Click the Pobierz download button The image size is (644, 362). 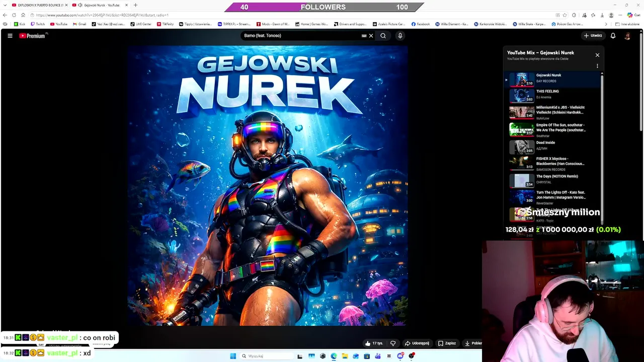pyautogui.click(x=473, y=343)
